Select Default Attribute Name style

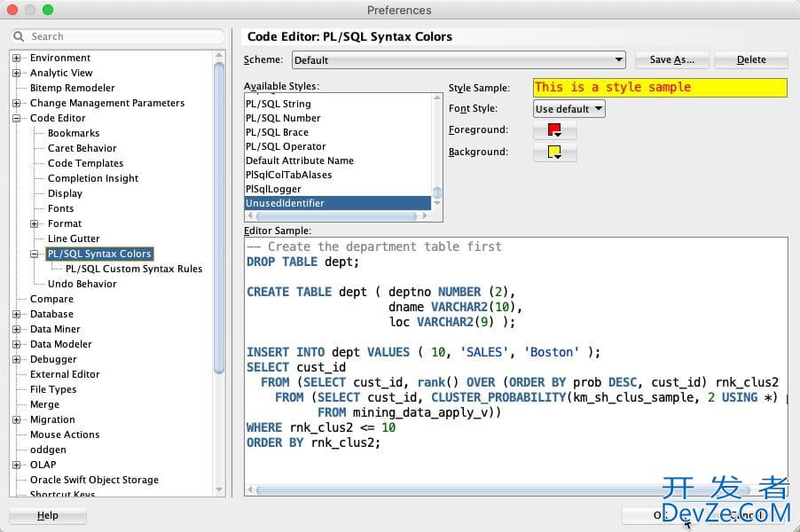pyautogui.click(x=338, y=160)
